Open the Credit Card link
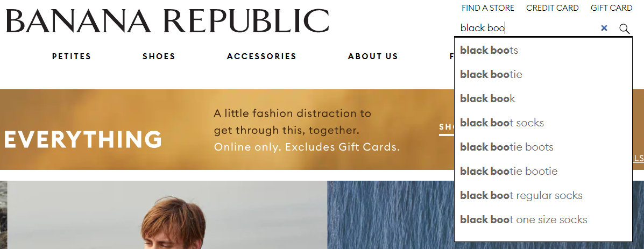This screenshot has width=644, height=249. point(553,8)
